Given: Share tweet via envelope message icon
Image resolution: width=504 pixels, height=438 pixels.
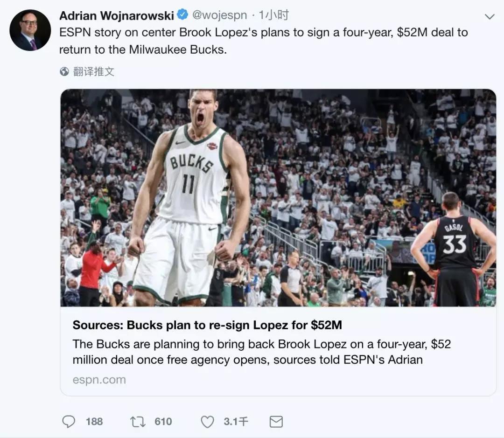Looking at the screenshot, I should tap(276, 422).
